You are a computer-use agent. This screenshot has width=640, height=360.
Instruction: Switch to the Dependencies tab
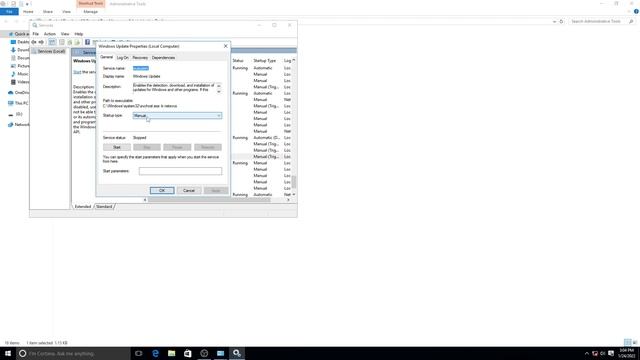(163, 58)
